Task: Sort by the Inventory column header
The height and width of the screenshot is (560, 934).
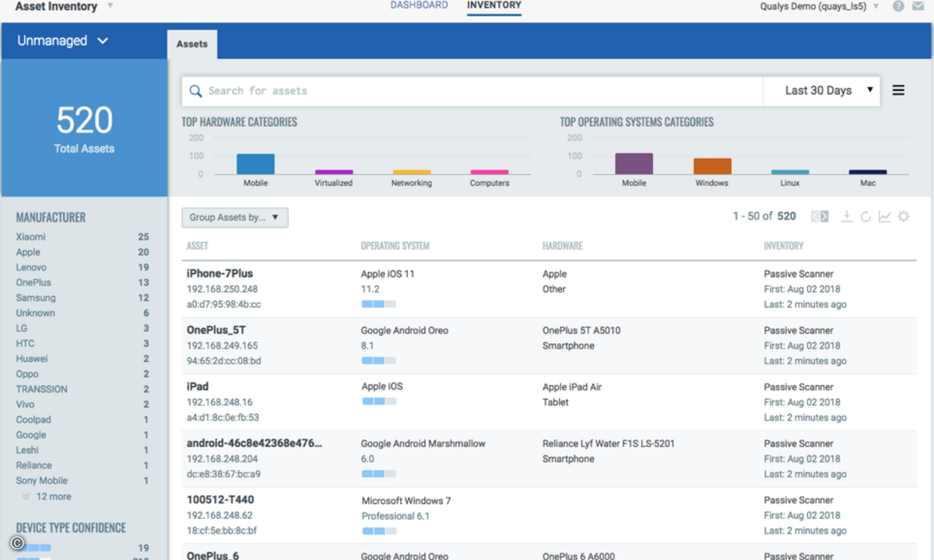Action: coord(784,246)
